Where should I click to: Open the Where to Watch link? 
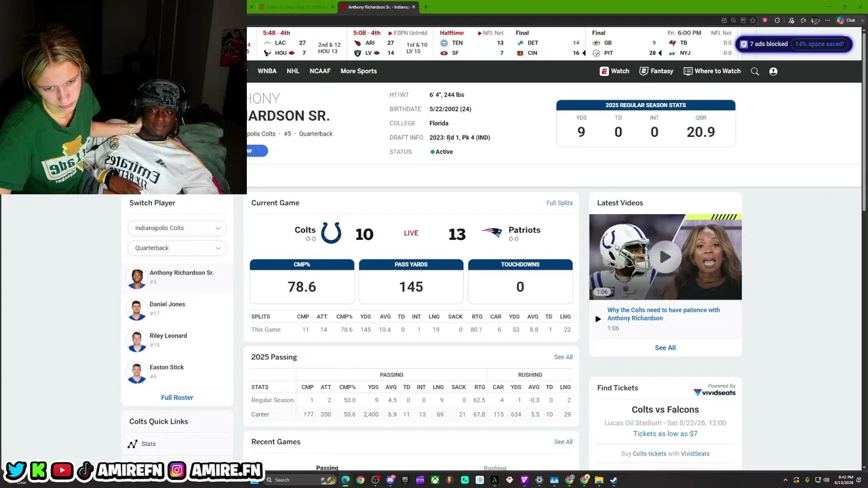click(712, 71)
